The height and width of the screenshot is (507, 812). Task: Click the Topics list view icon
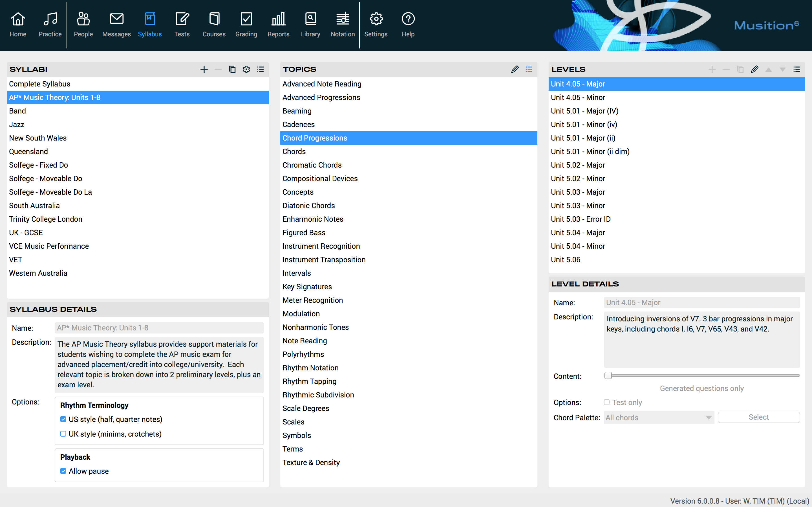click(529, 69)
